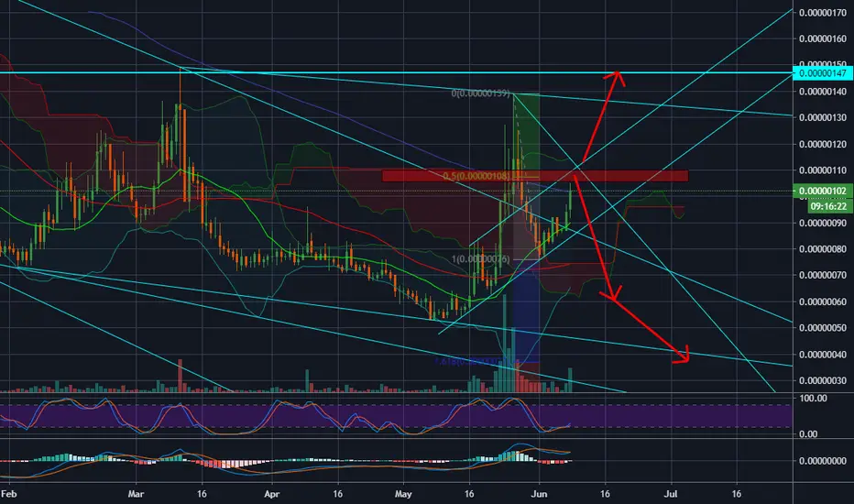Image resolution: width=854 pixels, height=504 pixels.
Task: Click the Feb date label
Action: point(9,494)
